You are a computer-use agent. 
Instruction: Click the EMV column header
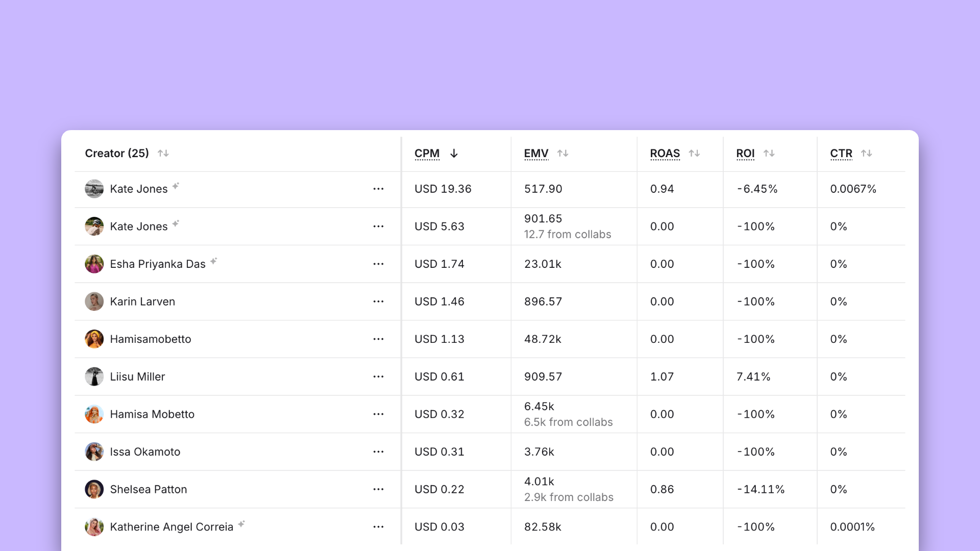[536, 154]
